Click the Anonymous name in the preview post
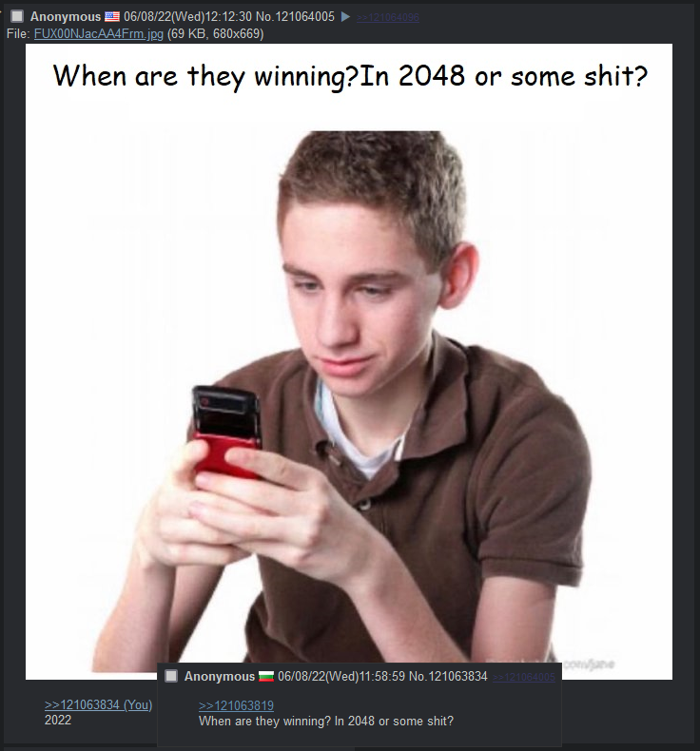 click(x=220, y=676)
